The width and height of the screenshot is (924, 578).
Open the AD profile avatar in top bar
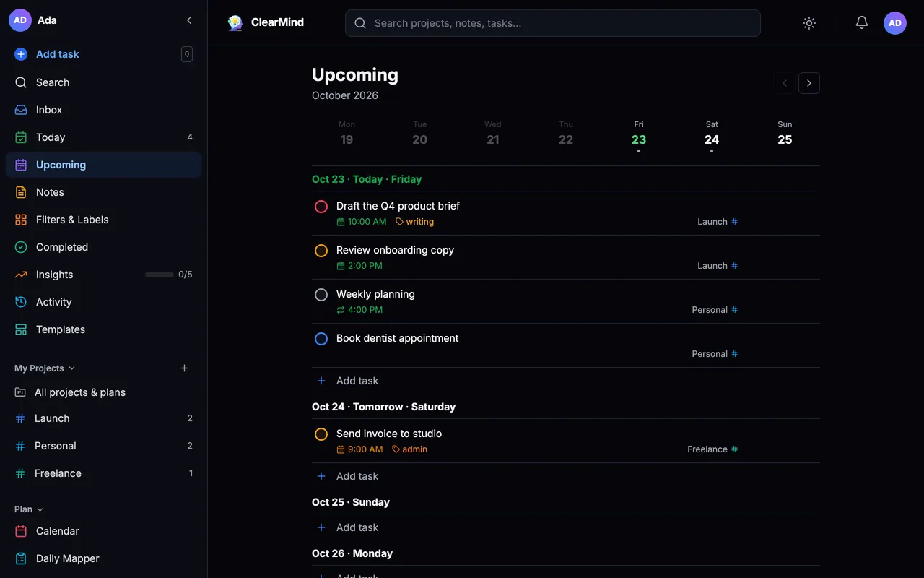pos(895,23)
